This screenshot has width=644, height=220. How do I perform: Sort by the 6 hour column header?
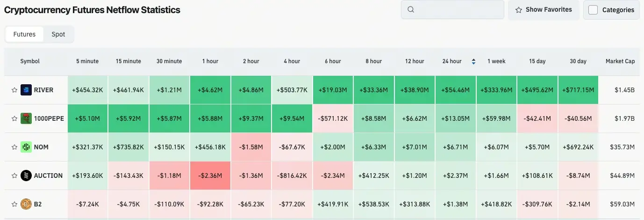pyautogui.click(x=333, y=61)
